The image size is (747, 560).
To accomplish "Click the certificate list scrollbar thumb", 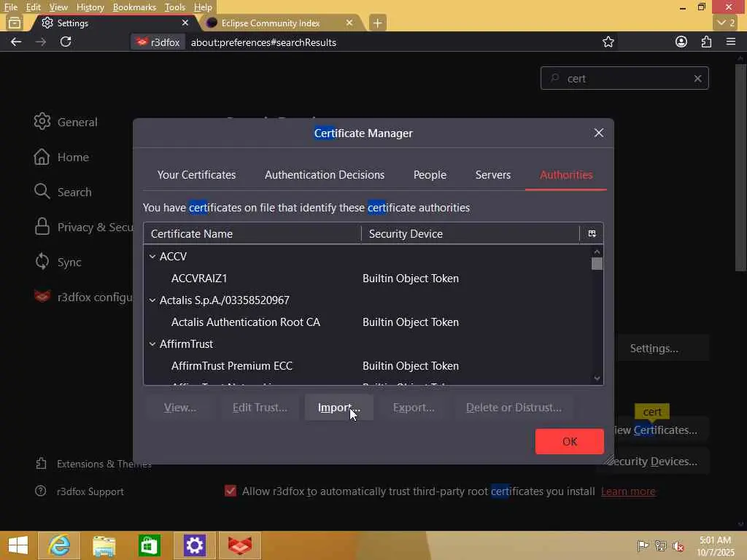I will (597, 263).
